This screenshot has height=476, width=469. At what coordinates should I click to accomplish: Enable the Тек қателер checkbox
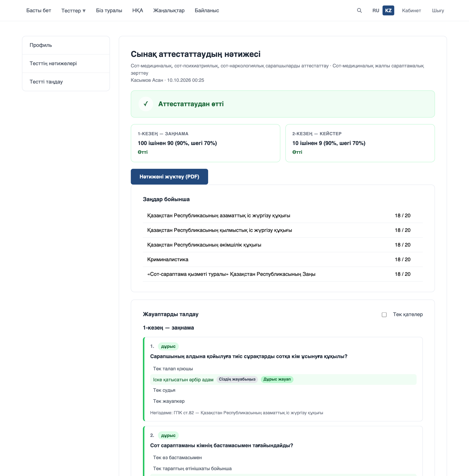(384, 315)
